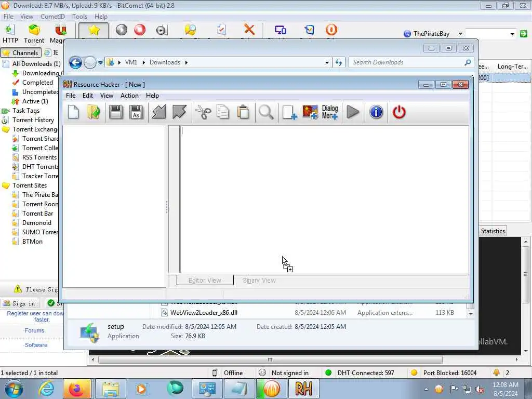The width and height of the screenshot is (532, 399).
Task: Open Software link in BitComet
Action: (36, 345)
